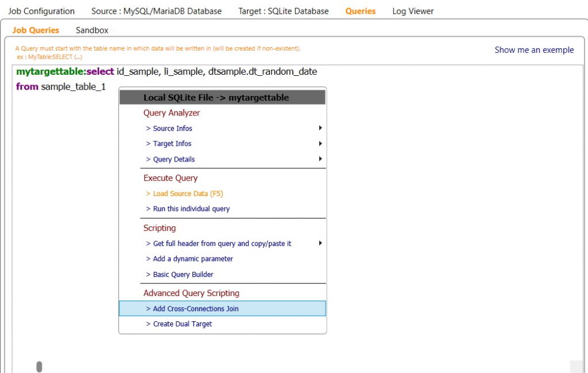Choose Add a dynamic parameter
The image size is (588, 373).
coord(222,259)
